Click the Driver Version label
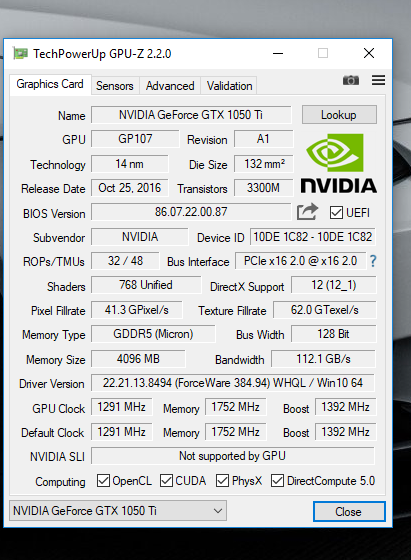 52,384
